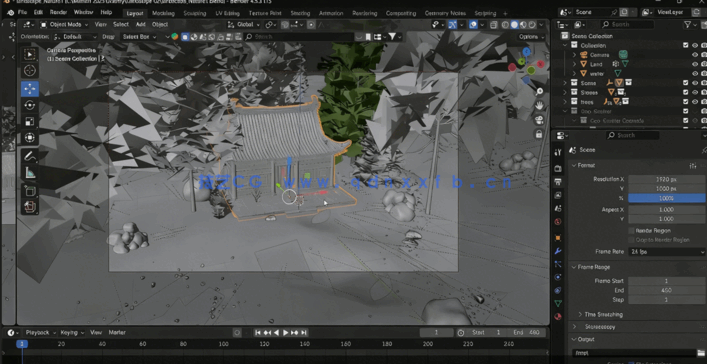This screenshot has width=707, height=364.
Task: Select the Move tool in viewport toolbar
Action: pyautogui.click(x=30, y=89)
